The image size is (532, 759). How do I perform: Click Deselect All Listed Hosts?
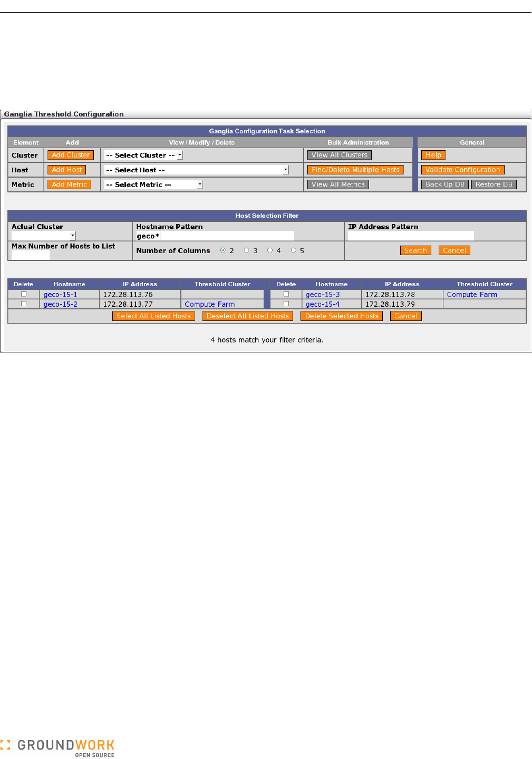coord(248,316)
